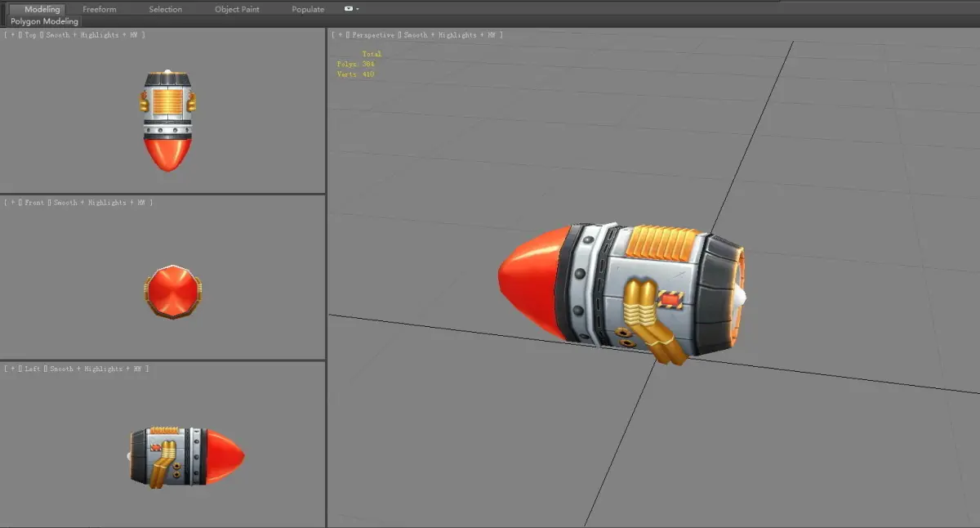Click the ribbon display options icon
Image resolution: width=980 pixels, height=528 pixels.
coord(349,9)
